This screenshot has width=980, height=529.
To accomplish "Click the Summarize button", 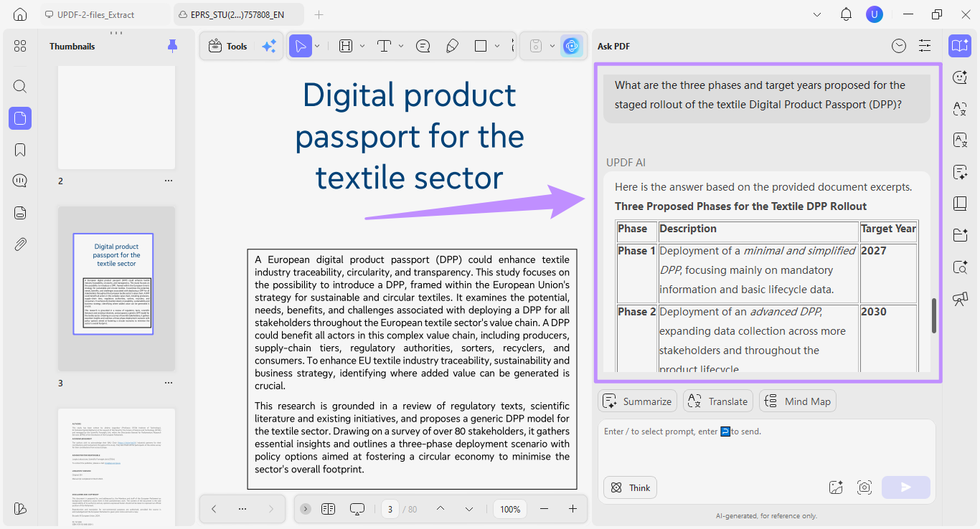I will coord(638,401).
